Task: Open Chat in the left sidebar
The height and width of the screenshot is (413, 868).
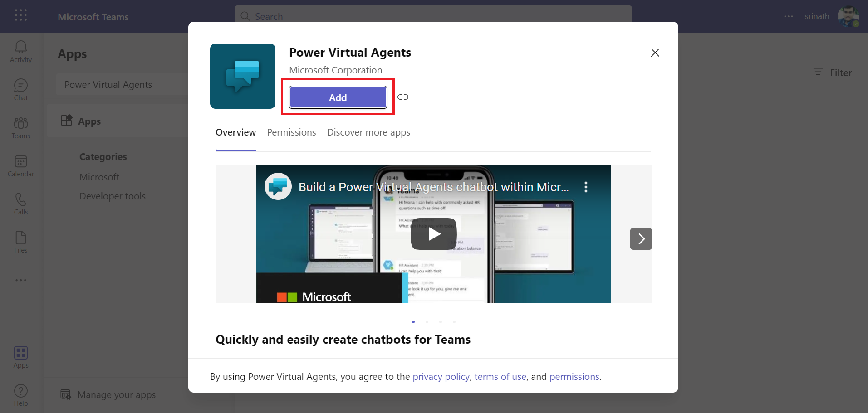Action: click(21, 90)
